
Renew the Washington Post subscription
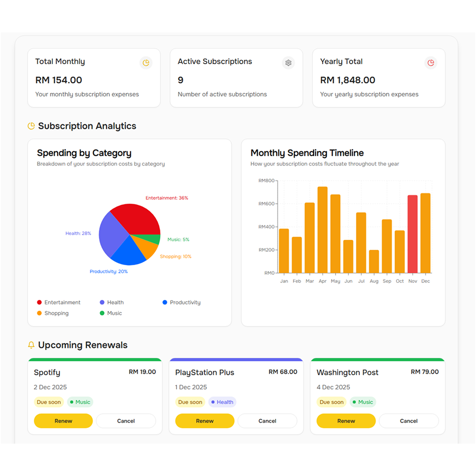[x=346, y=421]
